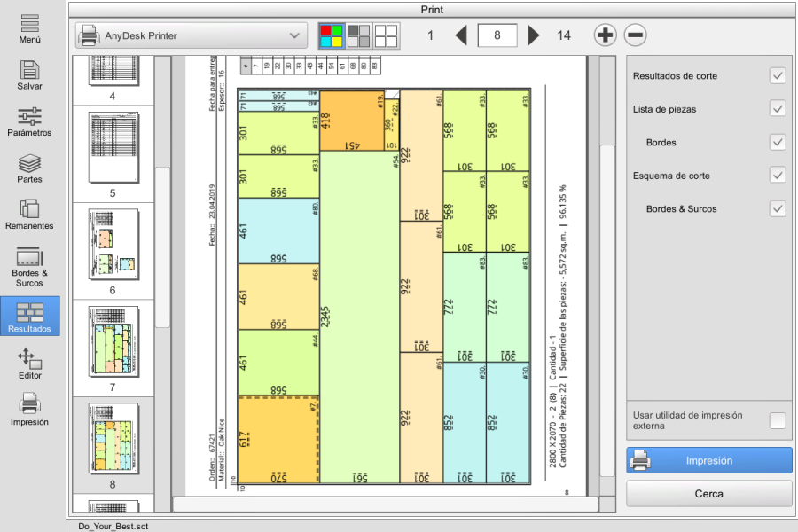Expand the AnyDesk Printer dropdown
The height and width of the screenshot is (532, 798).
(192, 35)
